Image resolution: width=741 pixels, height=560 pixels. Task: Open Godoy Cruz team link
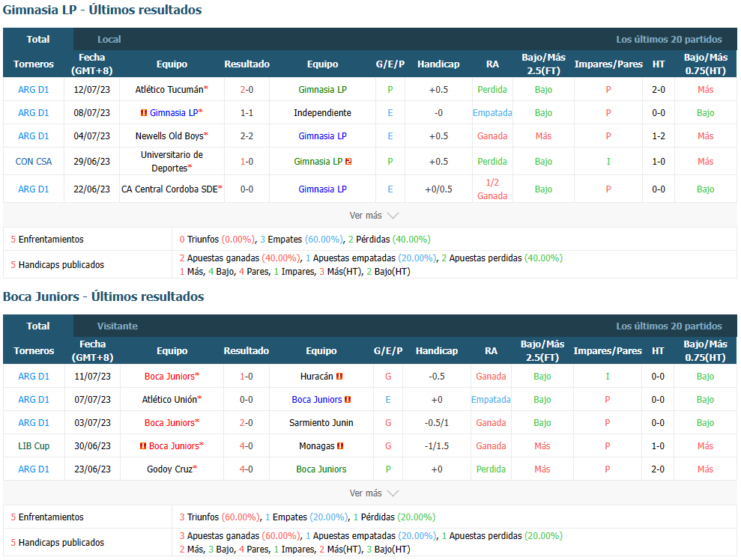pyautogui.click(x=169, y=469)
